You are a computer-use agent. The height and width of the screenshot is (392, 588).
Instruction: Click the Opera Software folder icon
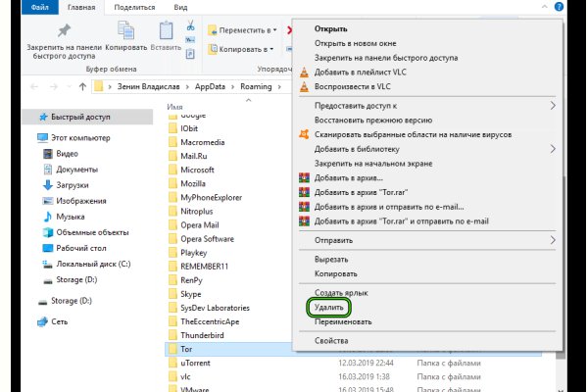click(171, 238)
